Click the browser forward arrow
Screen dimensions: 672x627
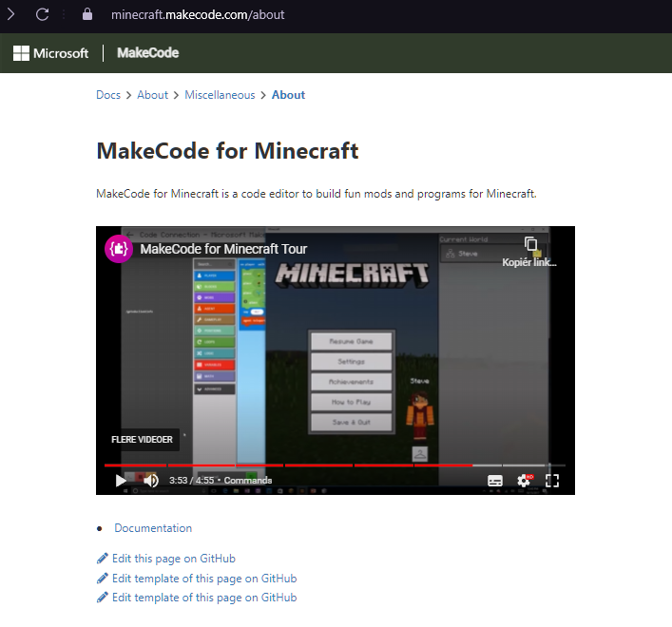tap(11, 14)
